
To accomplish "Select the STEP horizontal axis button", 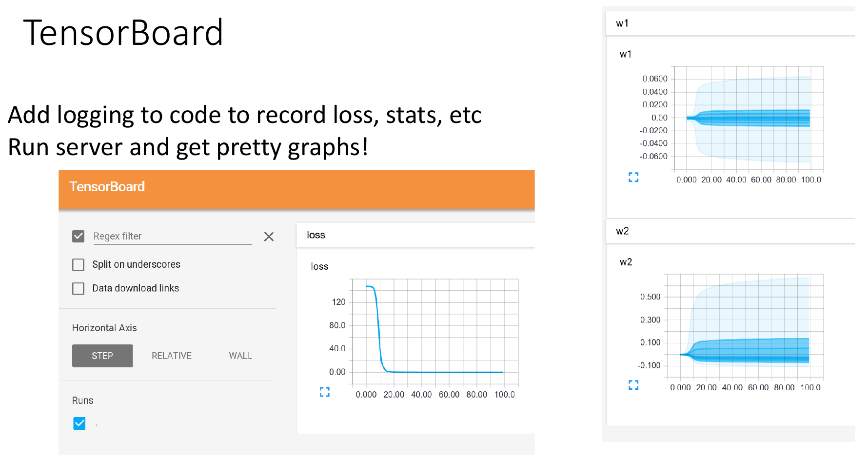I will [x=102, y=356].
